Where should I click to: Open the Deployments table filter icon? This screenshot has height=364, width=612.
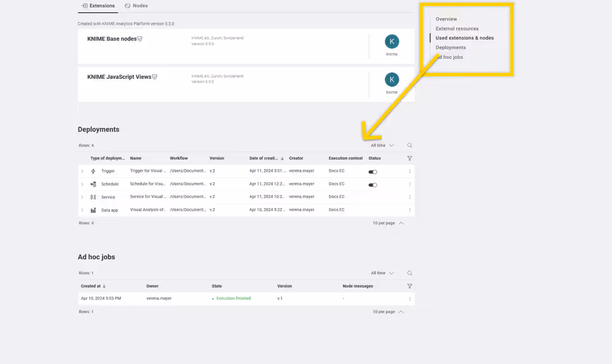click(409, 158)
